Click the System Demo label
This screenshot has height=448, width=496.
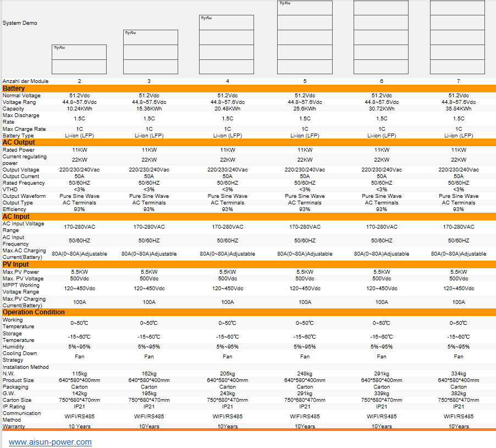click(20, 23)
